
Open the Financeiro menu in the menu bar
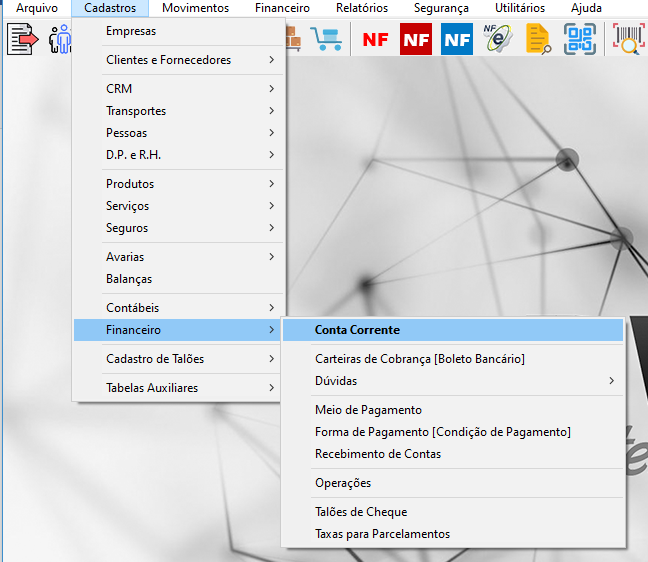[282, 8]
